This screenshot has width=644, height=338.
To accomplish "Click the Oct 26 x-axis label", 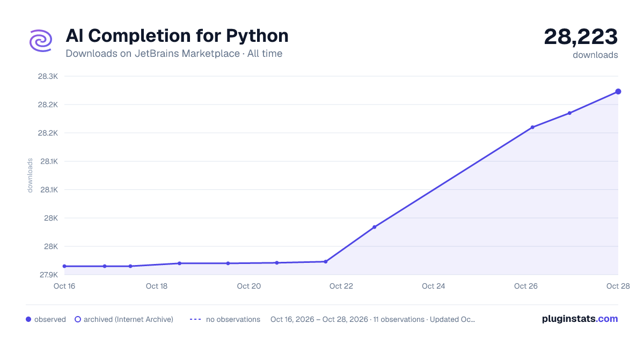I will tap(526, 286).
